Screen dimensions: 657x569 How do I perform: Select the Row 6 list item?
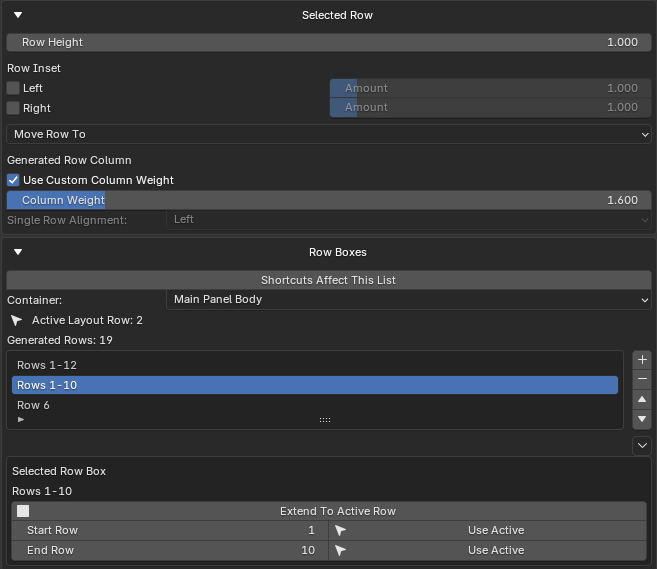(x=315, y=405)
